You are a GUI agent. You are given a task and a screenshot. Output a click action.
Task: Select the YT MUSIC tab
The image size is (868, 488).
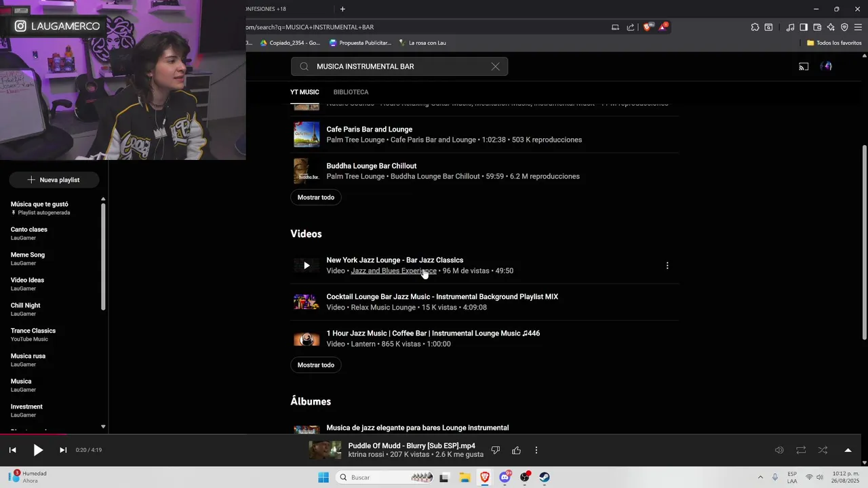coord(304,92)
